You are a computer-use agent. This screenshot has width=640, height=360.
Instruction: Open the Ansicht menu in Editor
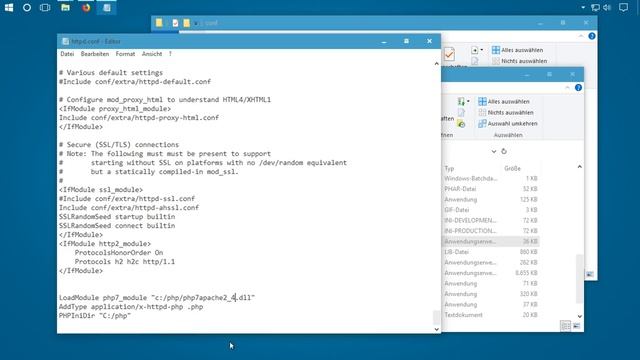[x=152, y=54]
